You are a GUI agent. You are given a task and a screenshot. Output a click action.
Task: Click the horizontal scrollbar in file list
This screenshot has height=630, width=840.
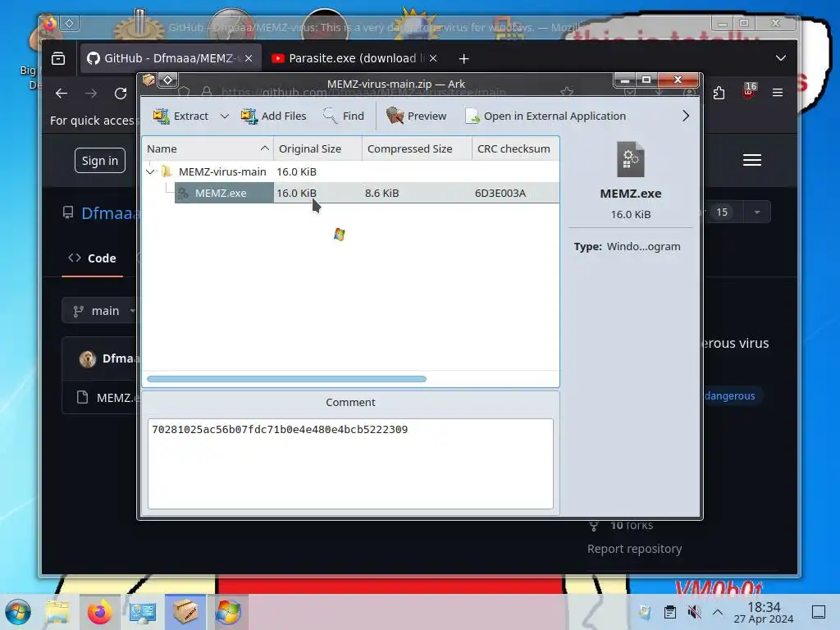286,379
